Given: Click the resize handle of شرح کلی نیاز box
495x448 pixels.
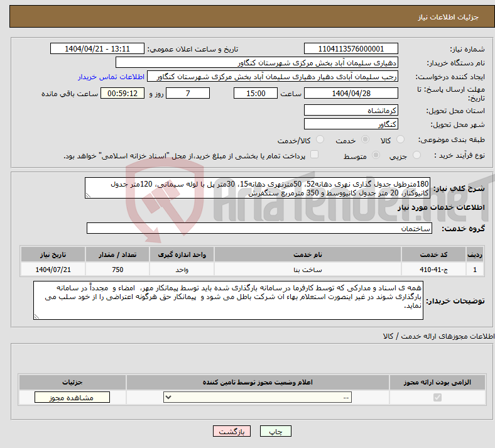Looking at the screenshot, I should [x=88, y=196].
